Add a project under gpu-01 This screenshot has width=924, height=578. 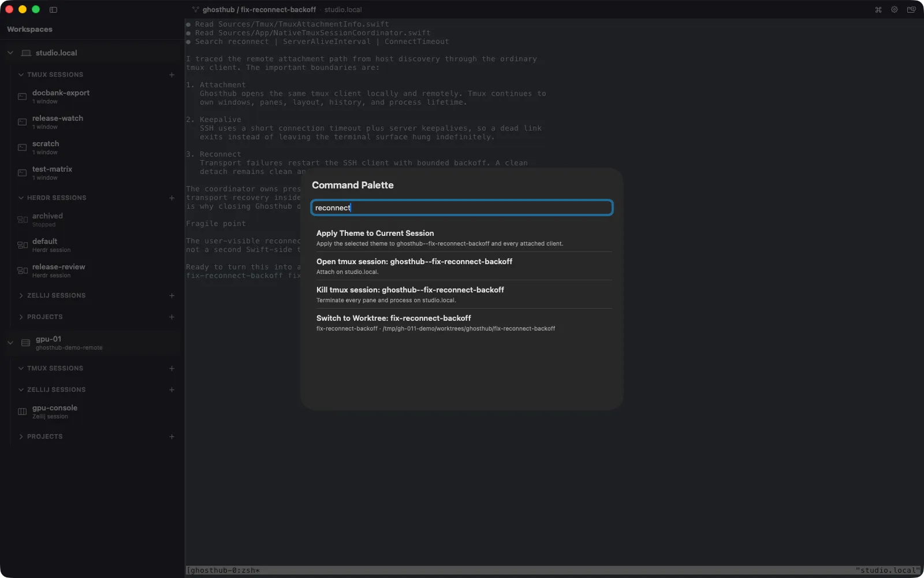(x=172, y=436)
